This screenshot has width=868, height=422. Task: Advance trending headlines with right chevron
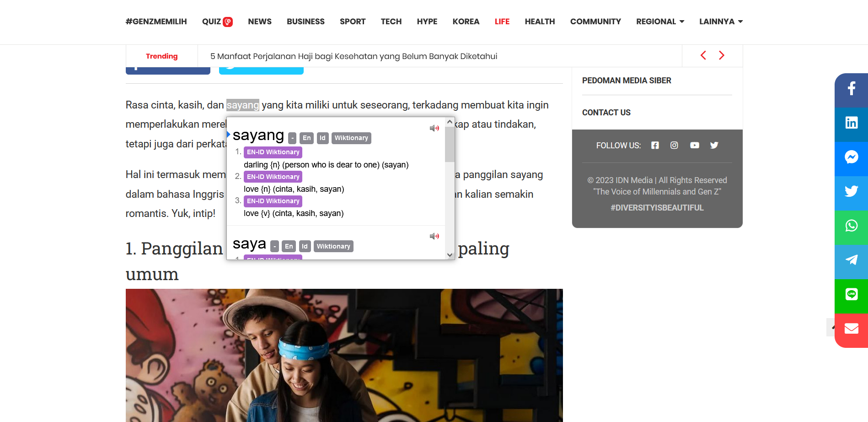(722, 55)
